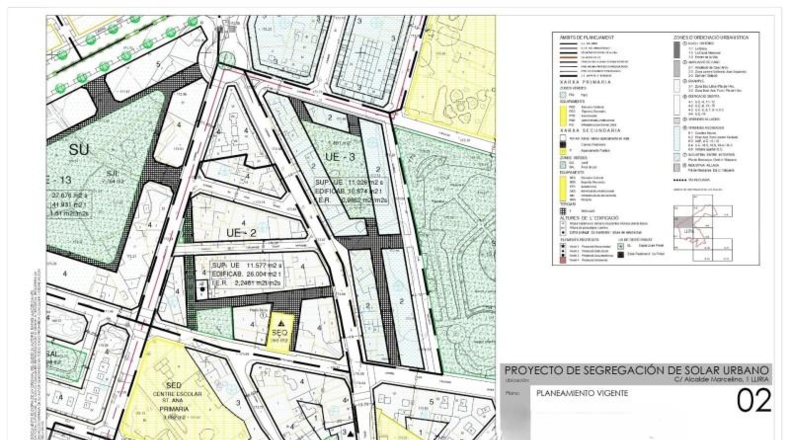Viewport: 790px width, 440px height.
Task: Click "E.R. 2,2461 m2t/m2s" value
Action: coord(247,283)
